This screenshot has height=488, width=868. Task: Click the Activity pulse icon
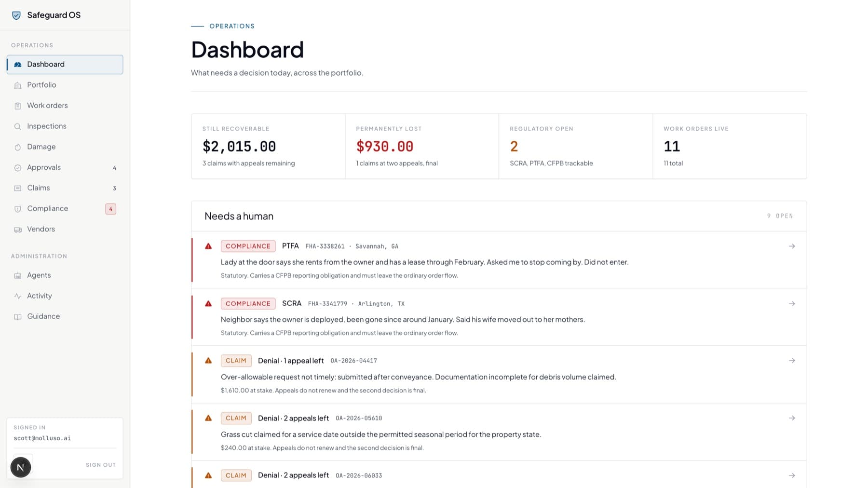pos(18,296)
